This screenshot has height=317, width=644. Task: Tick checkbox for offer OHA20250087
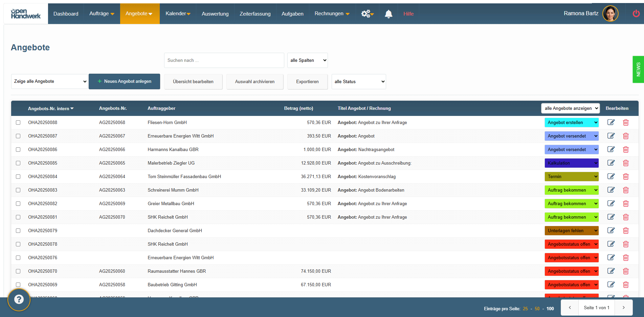[x=18, y=136]
